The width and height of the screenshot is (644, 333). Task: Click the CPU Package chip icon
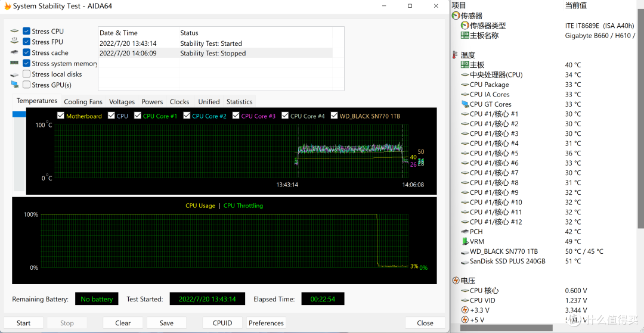click(465, 85)
